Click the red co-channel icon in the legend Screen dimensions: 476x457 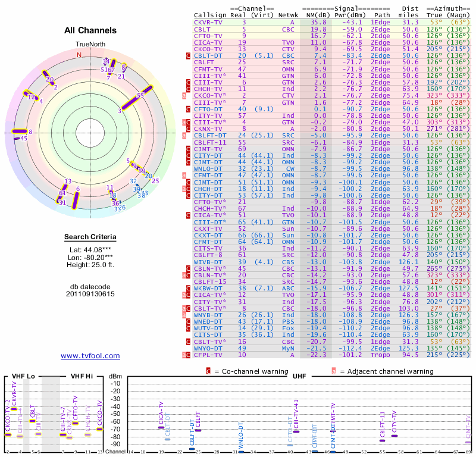(209, 371)
